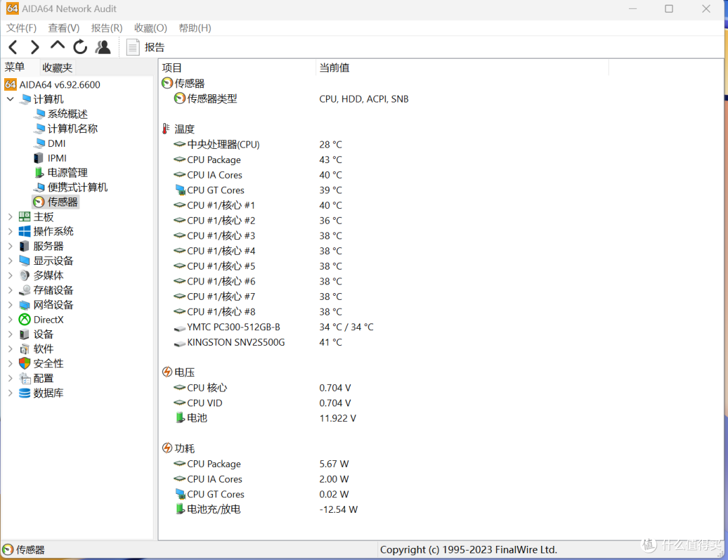Expand the 存储设备 tree node

point(10,290)
